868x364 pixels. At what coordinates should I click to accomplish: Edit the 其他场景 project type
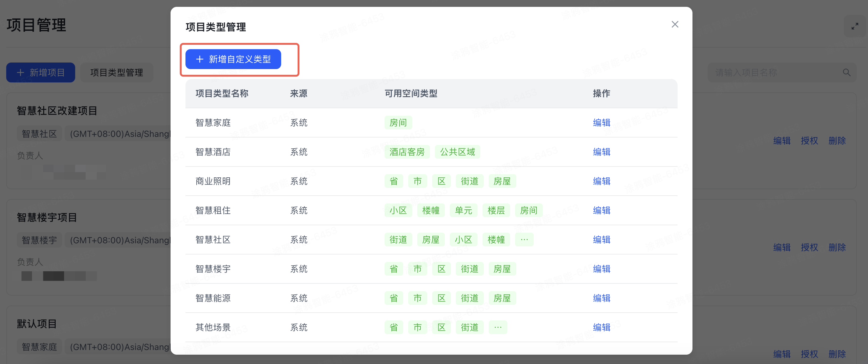(601, 327)
